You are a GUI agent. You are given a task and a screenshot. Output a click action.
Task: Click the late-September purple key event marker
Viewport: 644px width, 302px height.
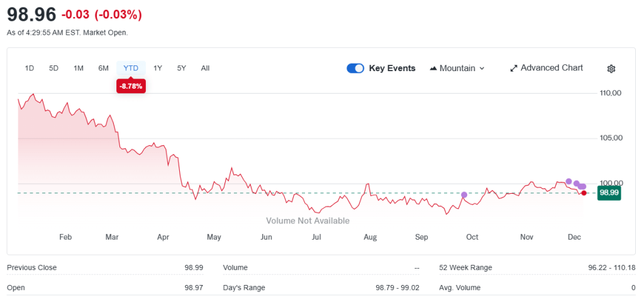[x=464, y=195]
